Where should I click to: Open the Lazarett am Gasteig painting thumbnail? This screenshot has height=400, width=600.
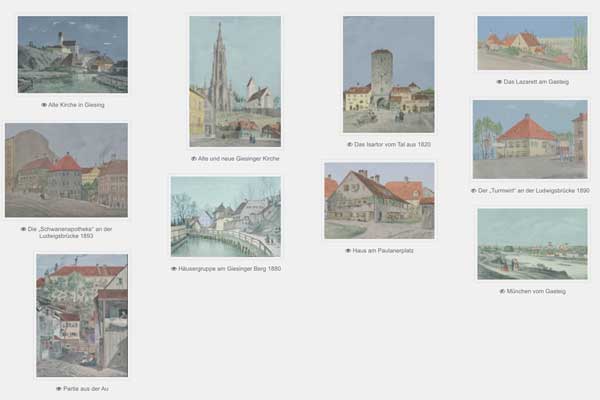(x=532, y=43)
